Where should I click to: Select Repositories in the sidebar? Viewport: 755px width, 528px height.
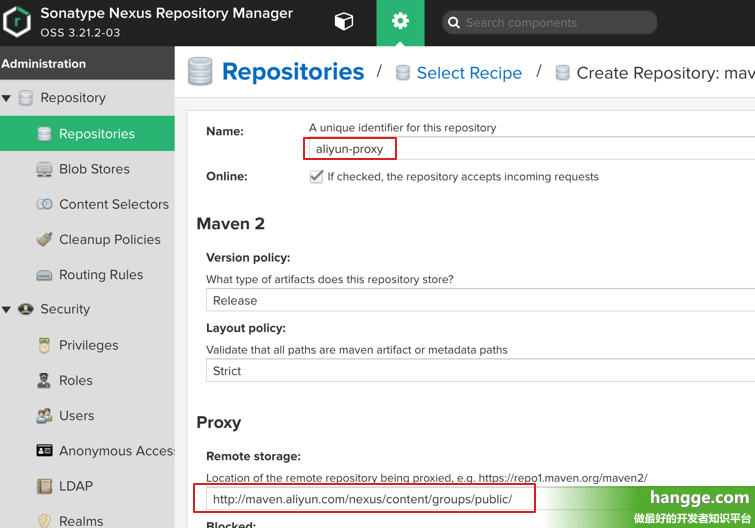tap(87, 133)
